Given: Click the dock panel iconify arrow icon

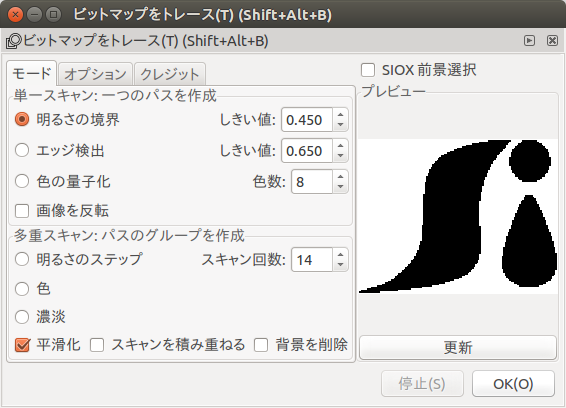Looking at the screenshot, I should (x=529, y=40).
